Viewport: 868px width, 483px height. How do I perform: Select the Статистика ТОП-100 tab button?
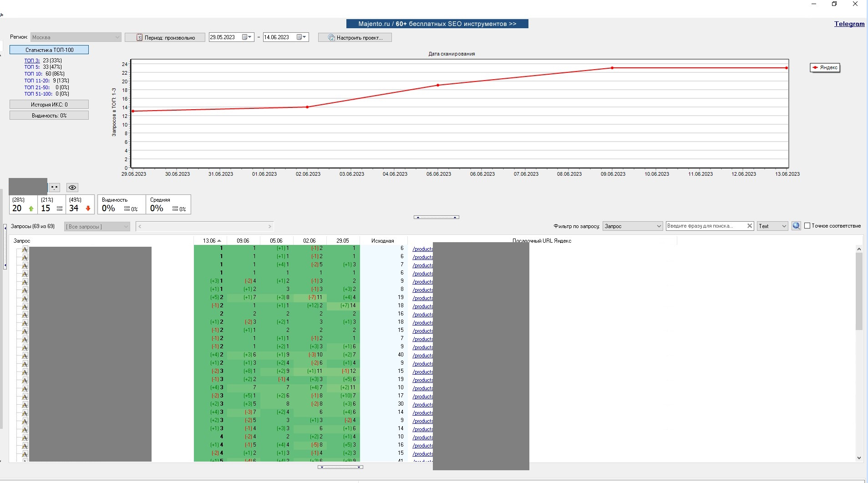(49, 50)
